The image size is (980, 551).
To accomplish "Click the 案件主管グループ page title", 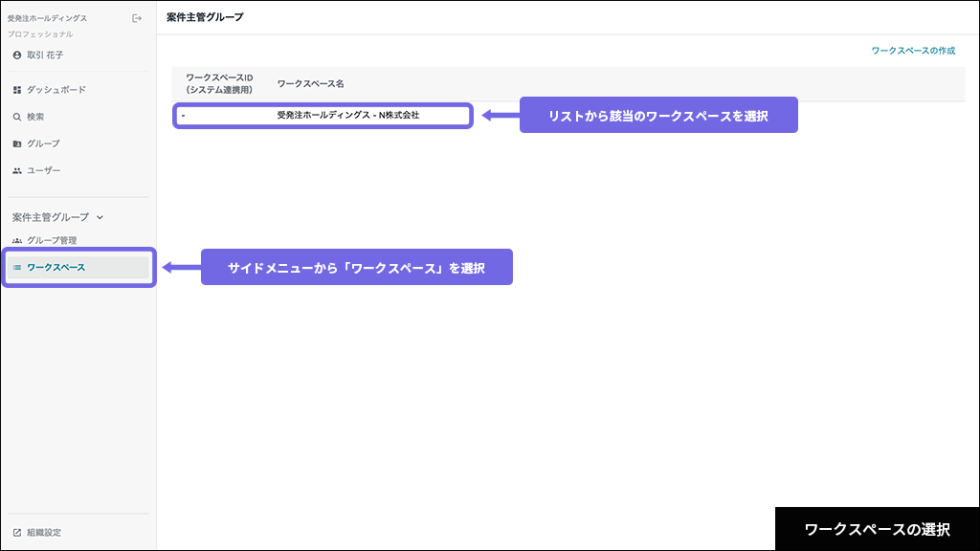I will coord(205,17).
